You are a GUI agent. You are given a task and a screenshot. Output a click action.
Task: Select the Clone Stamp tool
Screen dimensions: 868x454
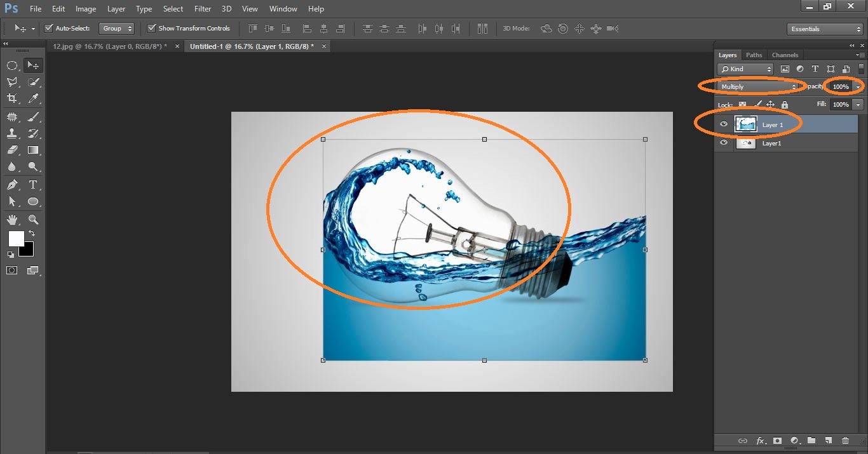pyautogui.click(x=13, y=133)
